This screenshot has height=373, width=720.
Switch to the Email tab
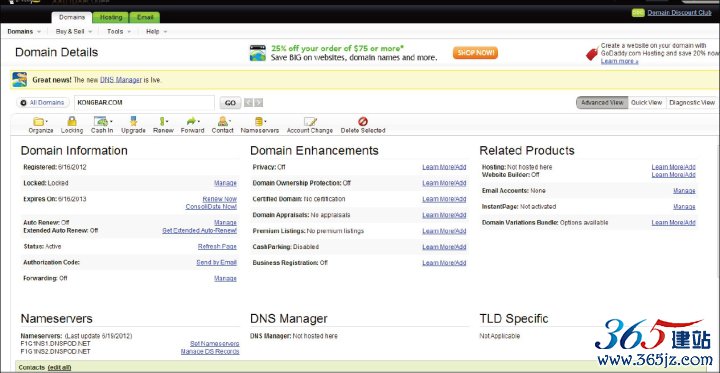145,17
